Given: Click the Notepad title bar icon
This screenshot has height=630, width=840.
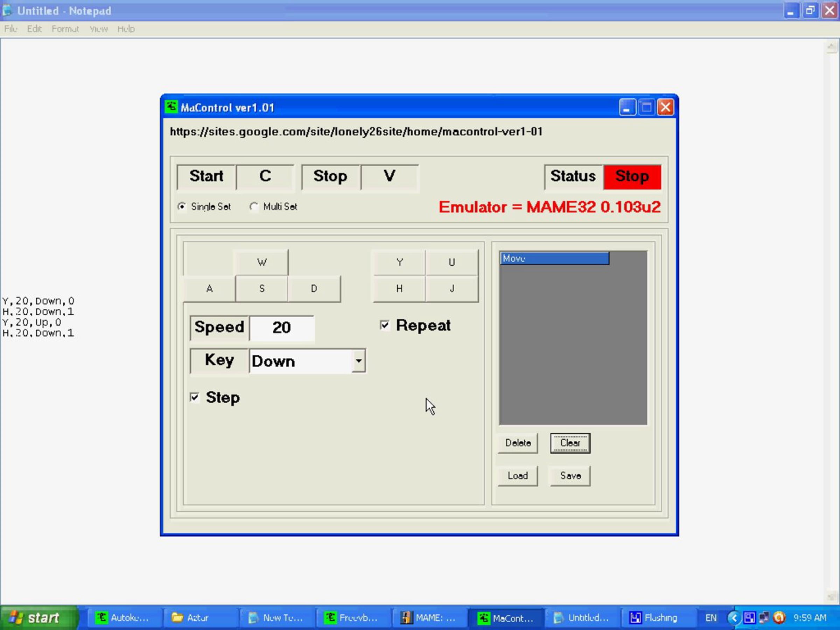Looking at the screenshot, I should (7, 10).
